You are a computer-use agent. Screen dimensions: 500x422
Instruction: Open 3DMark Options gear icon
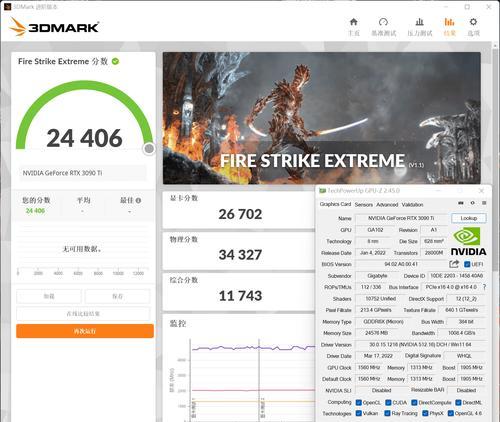473,22
